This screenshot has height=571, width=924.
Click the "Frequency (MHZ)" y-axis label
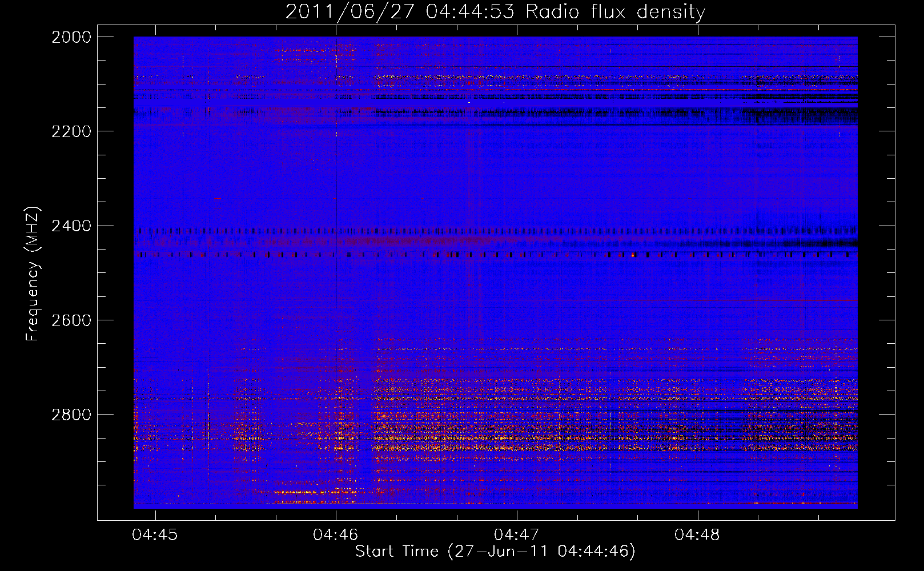[33, 274]
